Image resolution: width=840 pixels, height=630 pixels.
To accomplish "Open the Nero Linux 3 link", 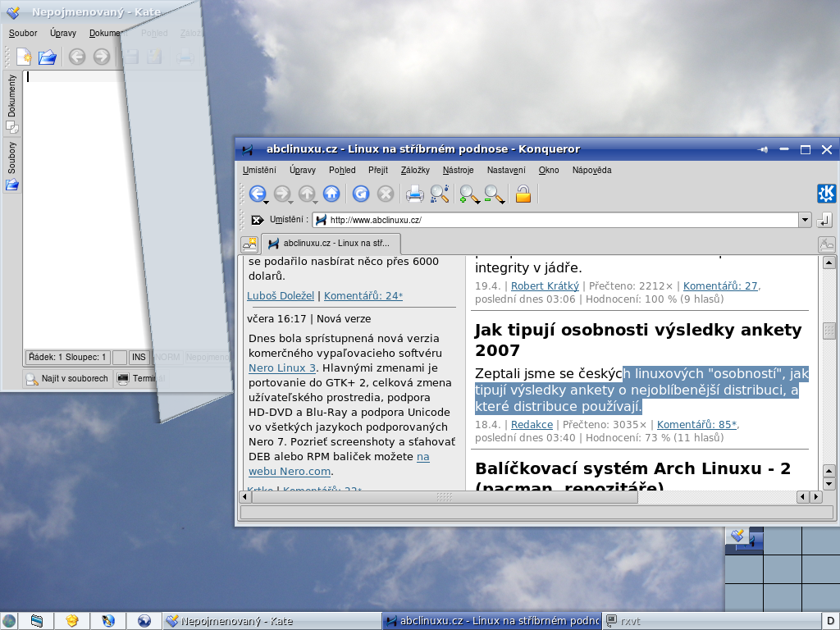I will tap(282, 368).
